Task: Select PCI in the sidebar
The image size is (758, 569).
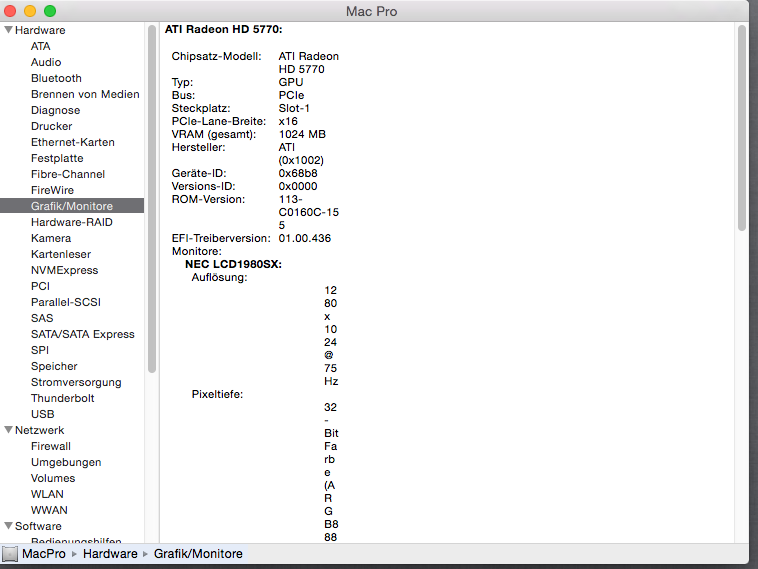Action: pyautogui.click(x=40, y=285)
